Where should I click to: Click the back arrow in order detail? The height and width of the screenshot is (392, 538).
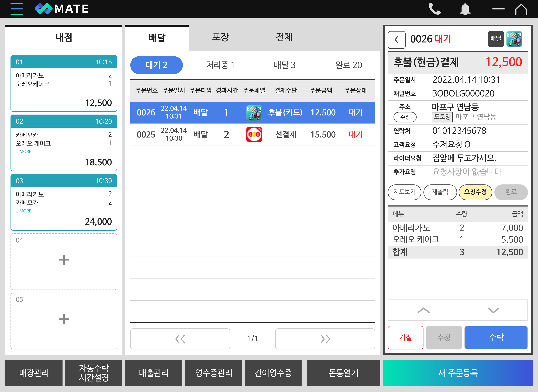[x=396, y=40]
